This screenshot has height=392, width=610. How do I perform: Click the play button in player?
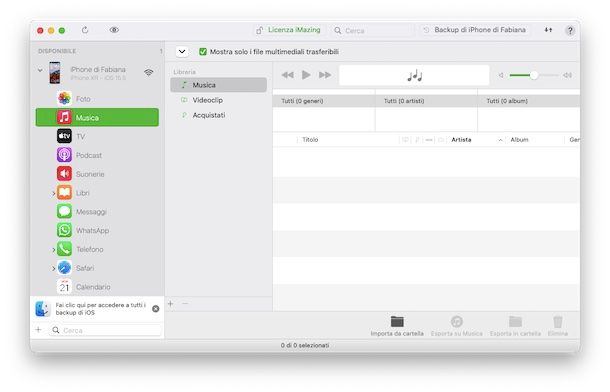306,75
